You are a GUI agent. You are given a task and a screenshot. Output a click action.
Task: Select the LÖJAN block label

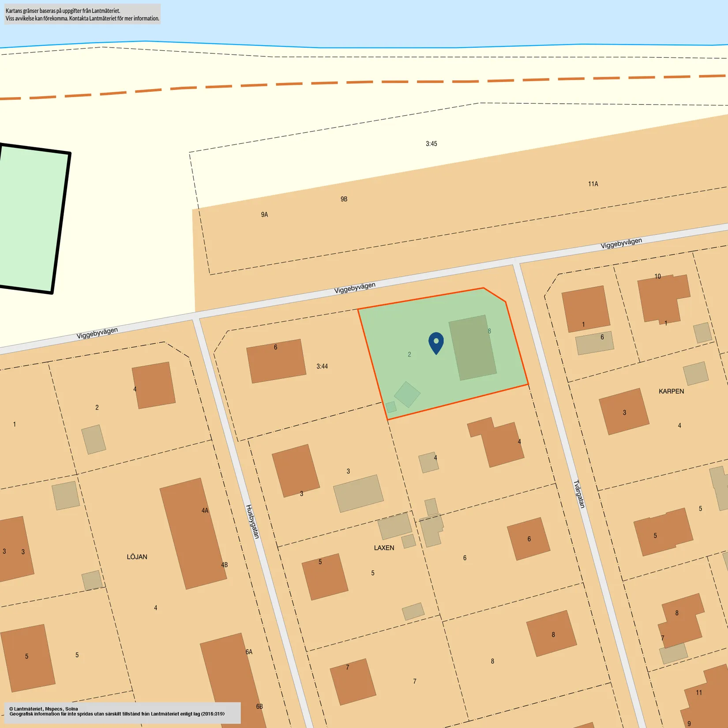[137, 557]
